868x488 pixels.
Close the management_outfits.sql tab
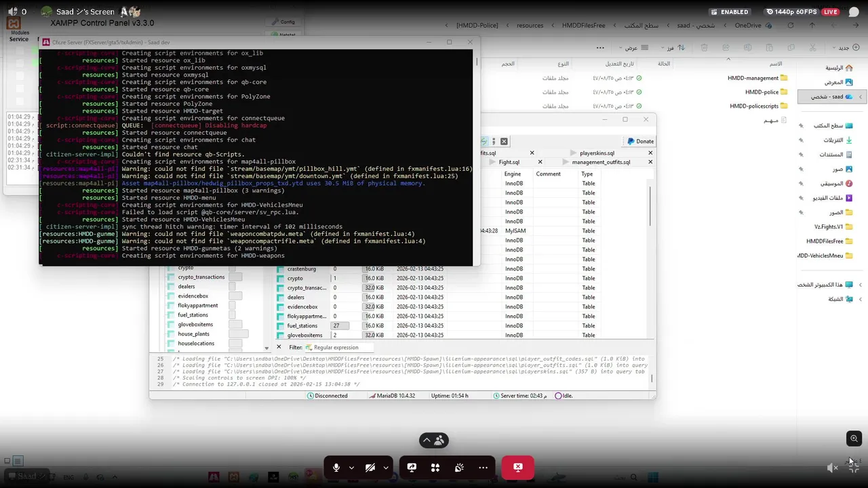click(650, 162)
